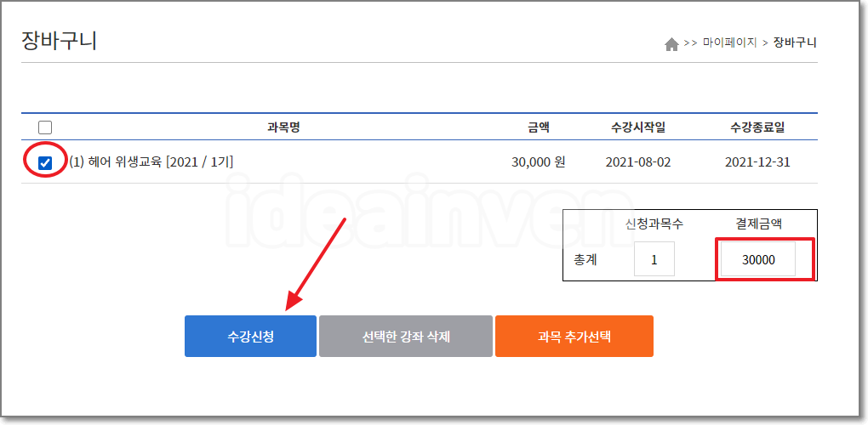Click the 수강신청 button
This screenshot has width=868, height=425.
[x=250, y=336]
